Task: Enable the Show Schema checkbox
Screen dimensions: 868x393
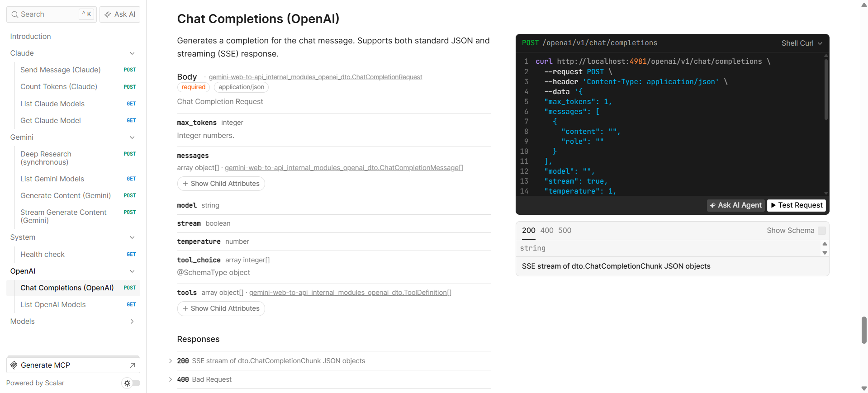Action: (x=822, y=231)
